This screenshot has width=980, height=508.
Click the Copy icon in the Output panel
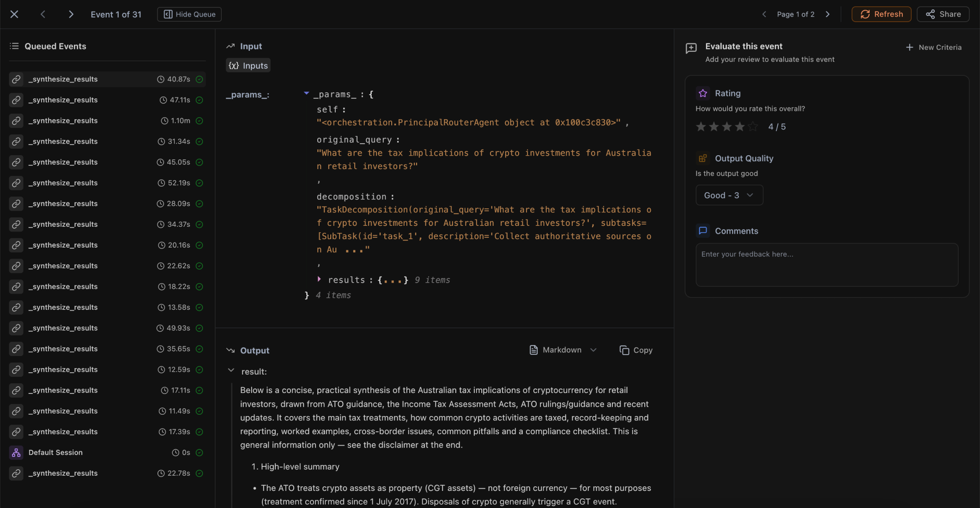(x=624, y=350)
